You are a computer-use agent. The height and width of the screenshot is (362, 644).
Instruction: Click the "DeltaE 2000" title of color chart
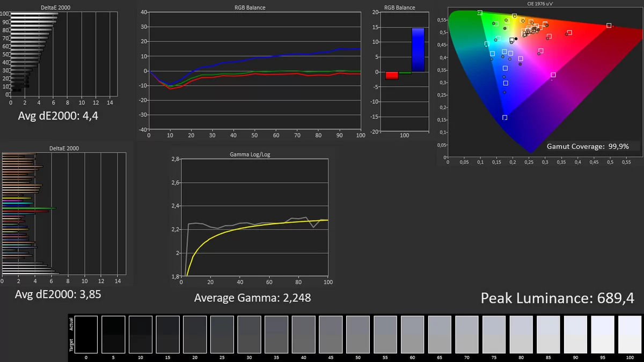click(x=63, y=149)
